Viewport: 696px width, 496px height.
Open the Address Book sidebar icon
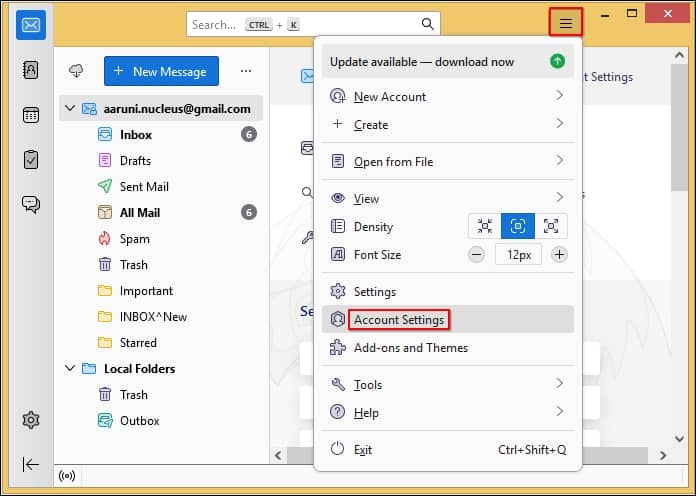tap(30, 70)
